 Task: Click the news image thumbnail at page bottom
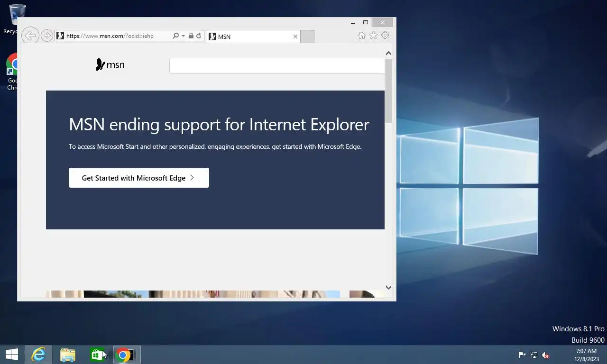pos(193,294)
